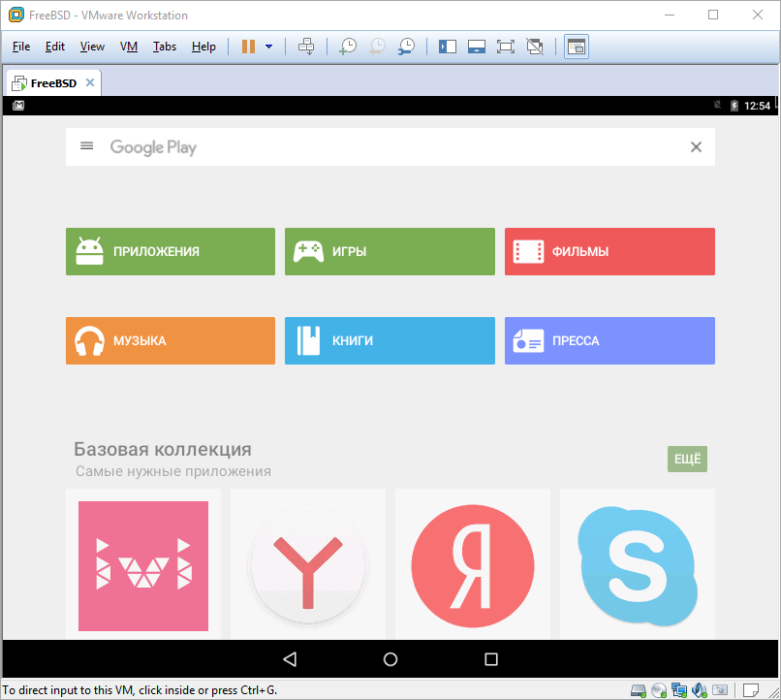Tap the no-SIM signal icon
Image resolution: width=781 pixels, height=700 pixels.
pos(718,105)
